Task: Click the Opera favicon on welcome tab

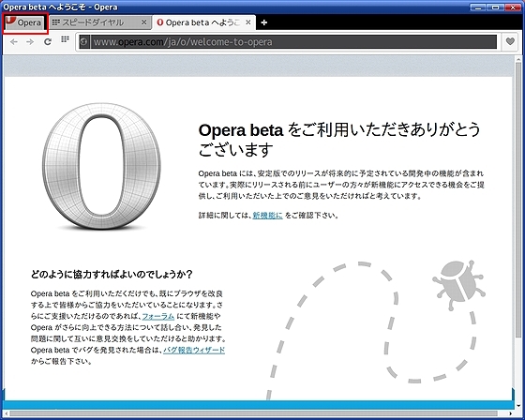Action: [160, 22]
